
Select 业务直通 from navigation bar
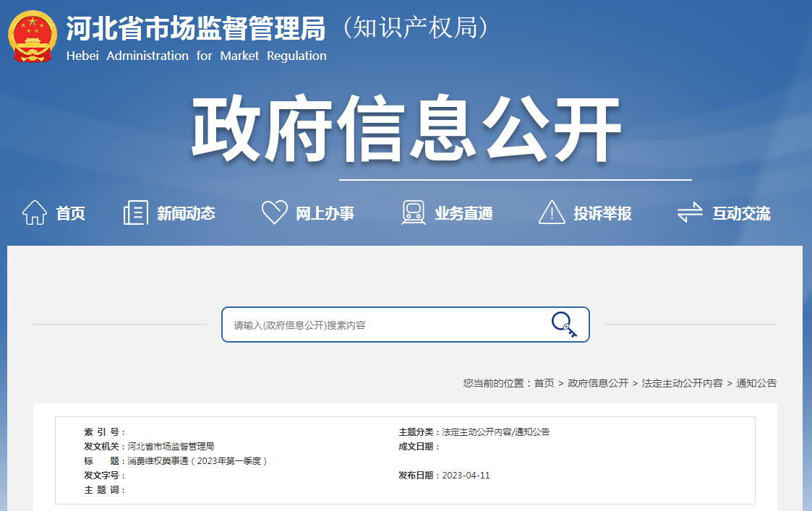tap(463, 214)
